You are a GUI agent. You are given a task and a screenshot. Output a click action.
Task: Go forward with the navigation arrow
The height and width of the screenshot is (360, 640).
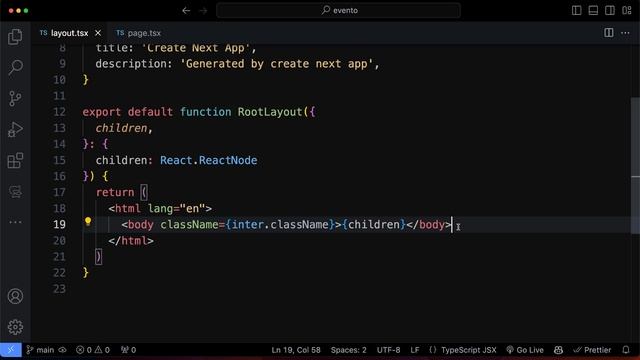tap(203, 11)
